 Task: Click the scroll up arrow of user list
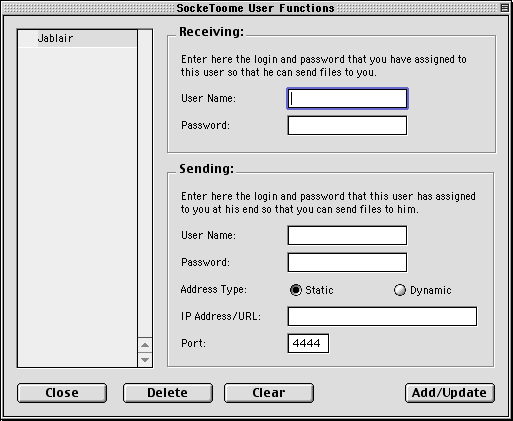pyautogui.click(x=145, y=345)
